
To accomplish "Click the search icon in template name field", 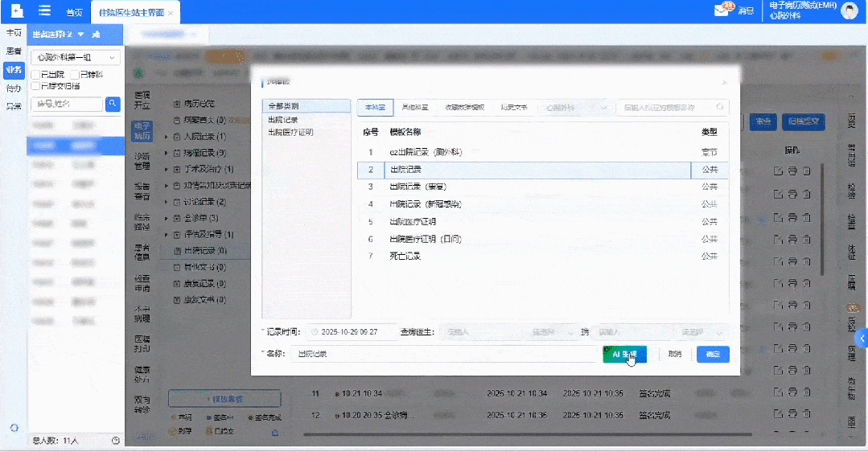I will pos(720,107).
